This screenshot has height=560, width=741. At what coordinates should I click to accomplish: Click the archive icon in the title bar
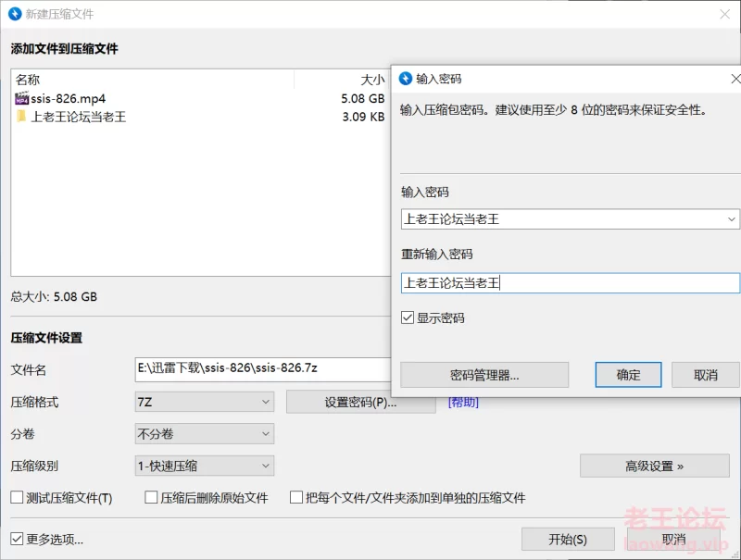(13, 14)
